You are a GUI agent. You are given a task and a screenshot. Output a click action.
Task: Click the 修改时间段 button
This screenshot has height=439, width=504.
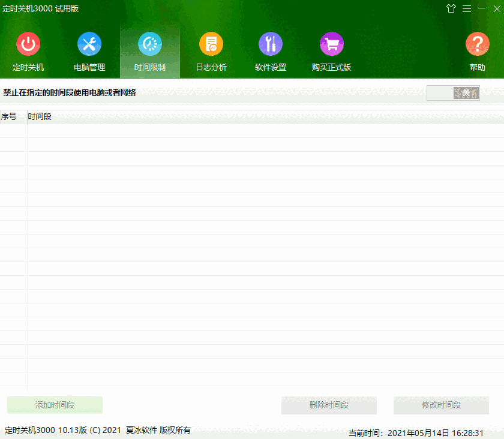click(x=441, y=405)
